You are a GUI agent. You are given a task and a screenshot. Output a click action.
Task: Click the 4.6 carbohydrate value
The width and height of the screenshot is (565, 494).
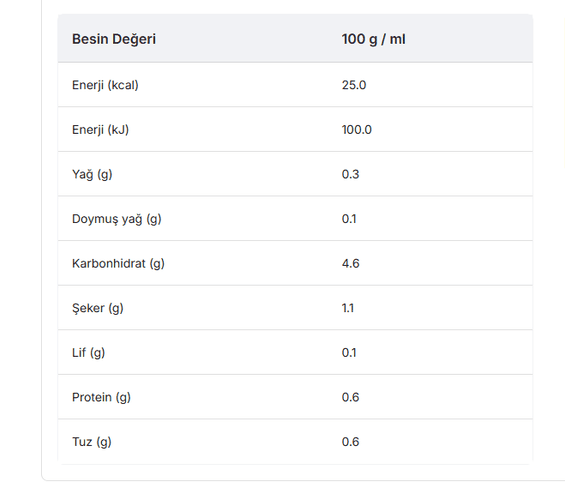click(351, 263)
